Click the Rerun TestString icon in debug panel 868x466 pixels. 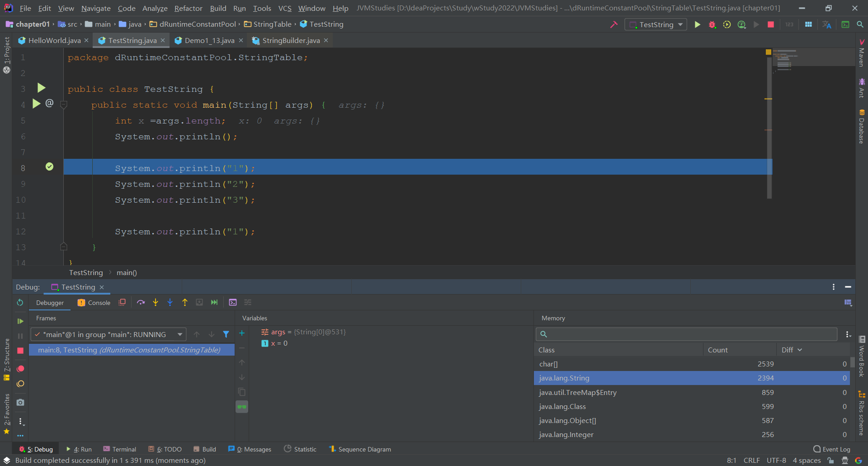(x=20, y=302)
